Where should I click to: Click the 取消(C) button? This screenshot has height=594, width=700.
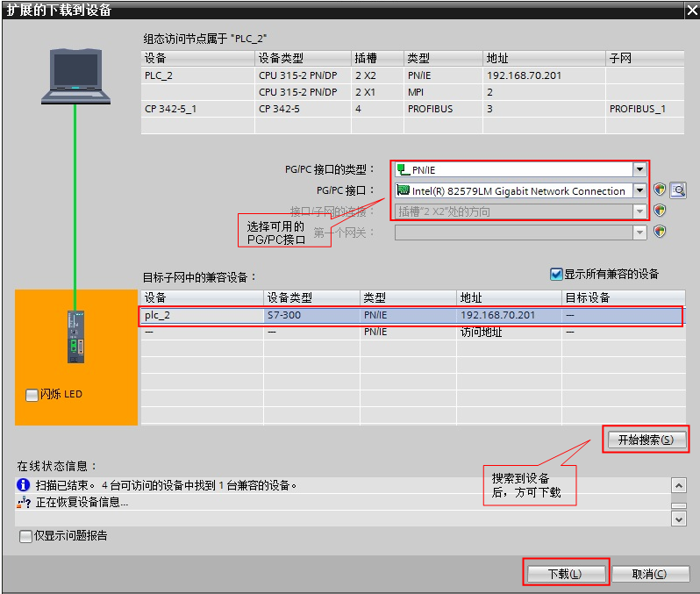649,574
